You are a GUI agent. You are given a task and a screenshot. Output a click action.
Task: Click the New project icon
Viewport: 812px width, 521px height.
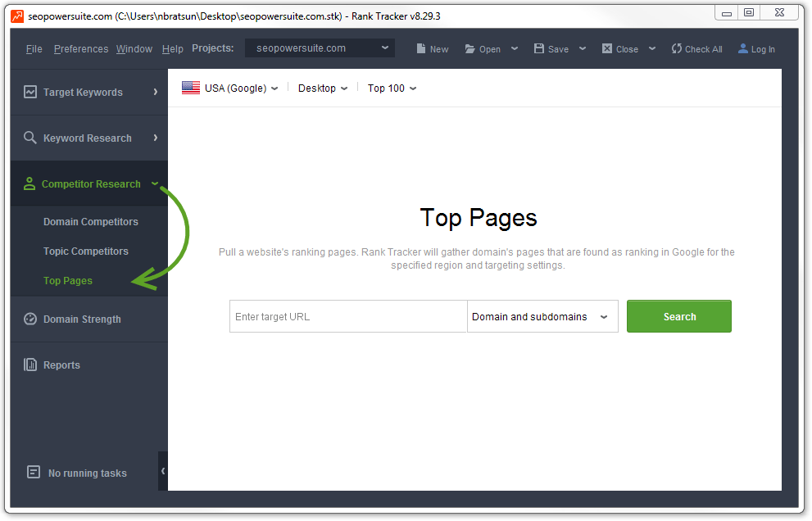point(420,48)
